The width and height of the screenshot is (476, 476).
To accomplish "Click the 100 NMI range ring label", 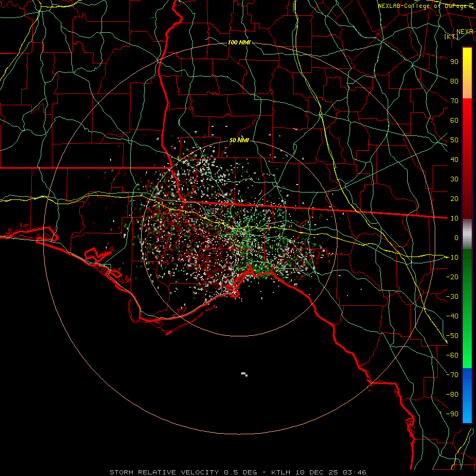I will coord(239,42).
